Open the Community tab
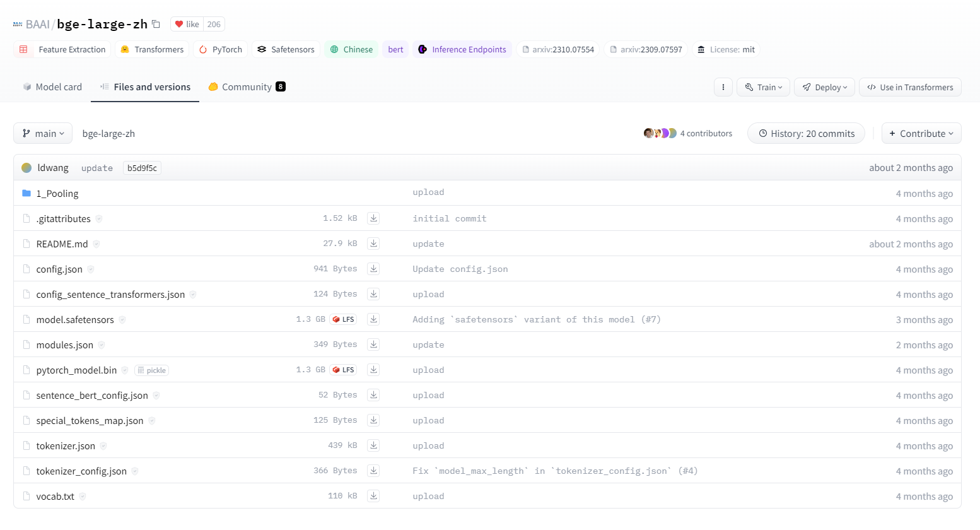This screenshot has height=530, width=980. click(247, 87)
